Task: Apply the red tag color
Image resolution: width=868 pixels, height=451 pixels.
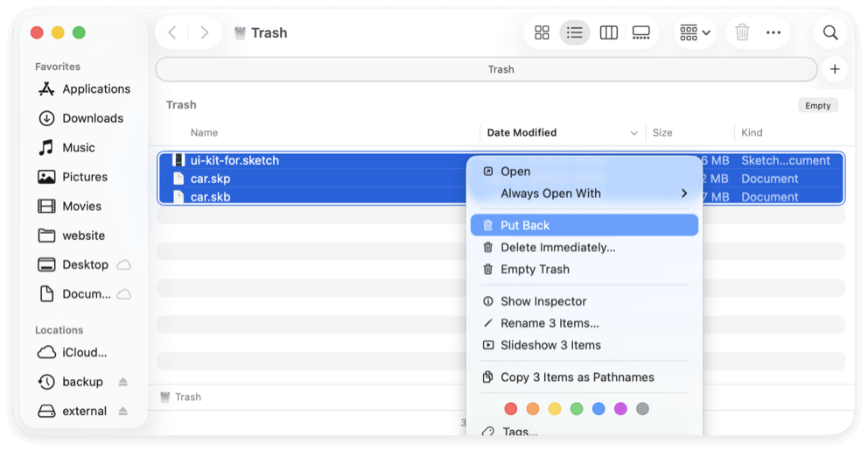Action: click(511, 409)
